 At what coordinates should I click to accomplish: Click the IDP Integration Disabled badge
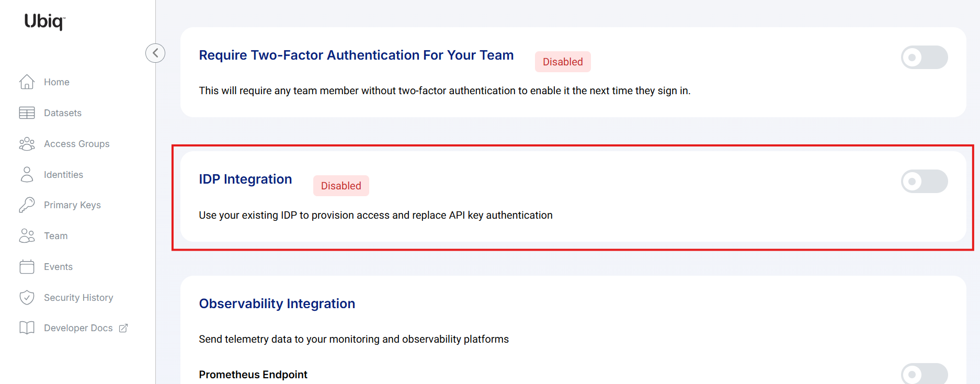pyautogui.click(x=341, y=186)
